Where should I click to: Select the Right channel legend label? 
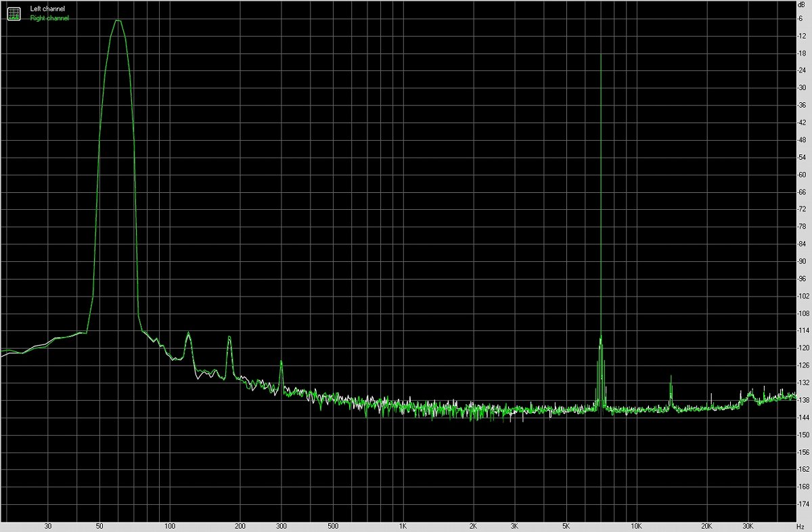(x=49, y=18)
